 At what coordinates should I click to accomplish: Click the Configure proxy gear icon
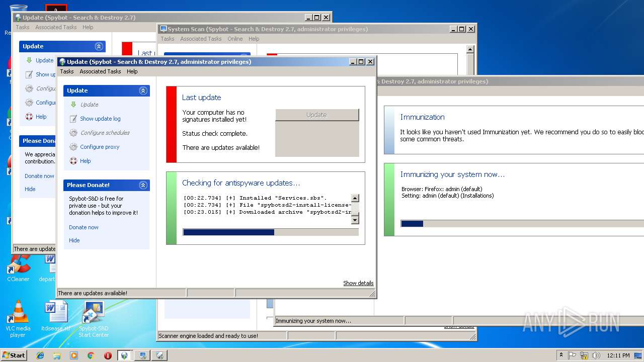point(73,147)
